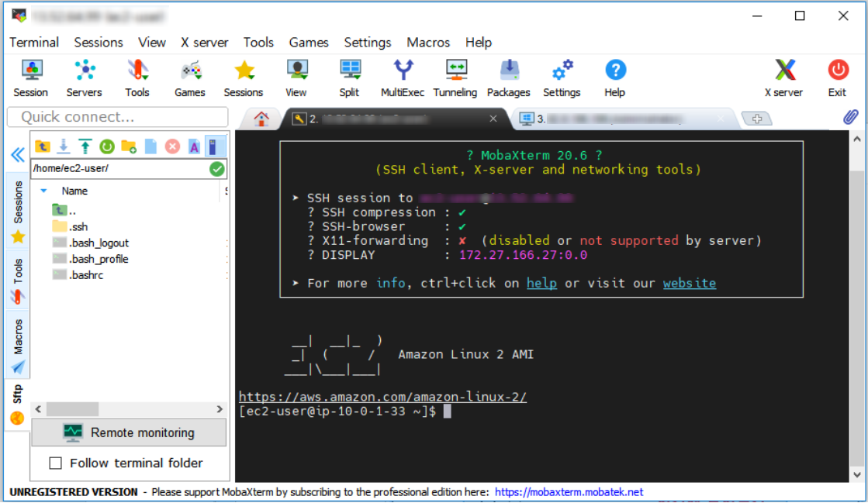
Task: Enable Follow terminal folder checkbox
Action: [55, 463]
